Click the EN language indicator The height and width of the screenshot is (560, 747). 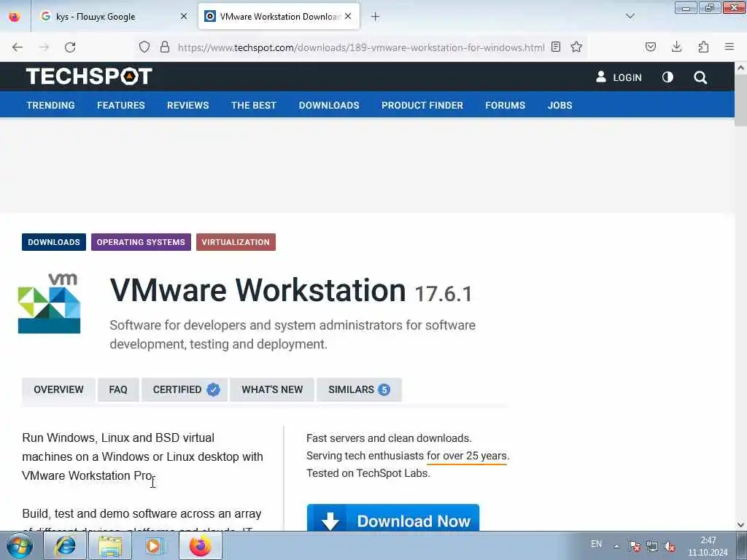[x=596, y=544]
